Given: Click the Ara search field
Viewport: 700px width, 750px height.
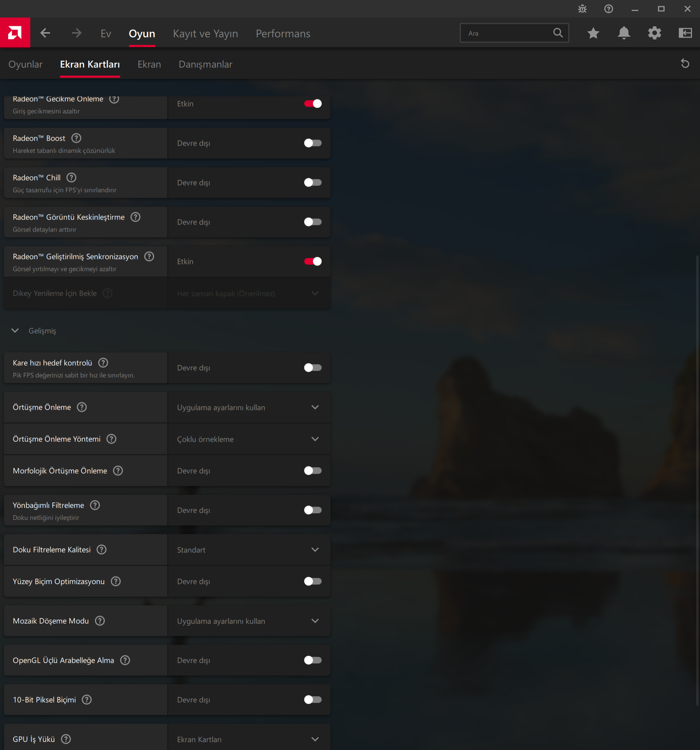Looking at the screenshot, I should [x=514, y=33].
